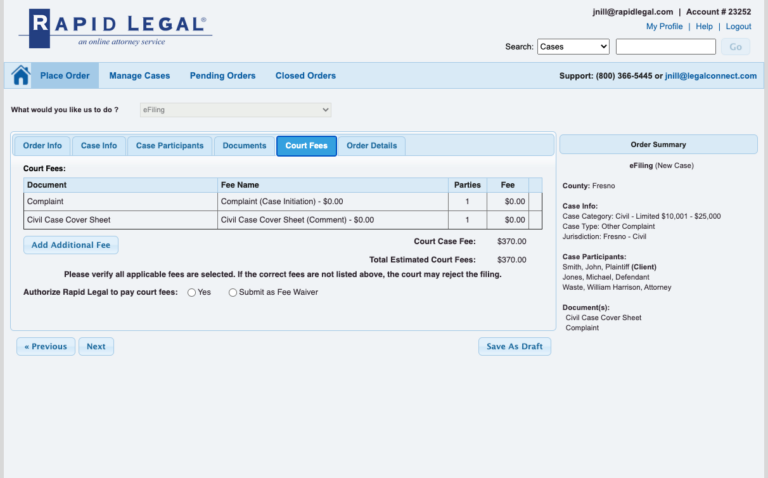Viewport: 768px width, 478px height.
Task: Click 'Smith, John, Plaintiff (Client)' participant
Action: click(x=609, y=267)
